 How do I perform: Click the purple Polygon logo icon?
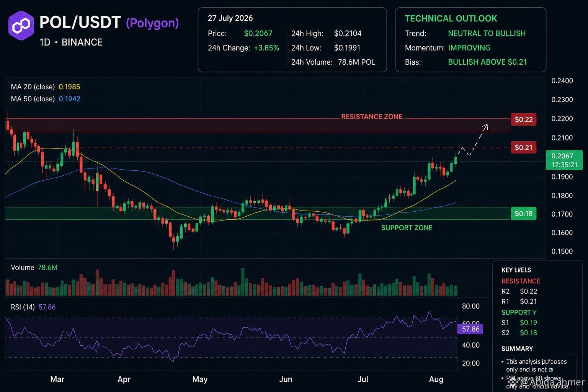(21, 26)
